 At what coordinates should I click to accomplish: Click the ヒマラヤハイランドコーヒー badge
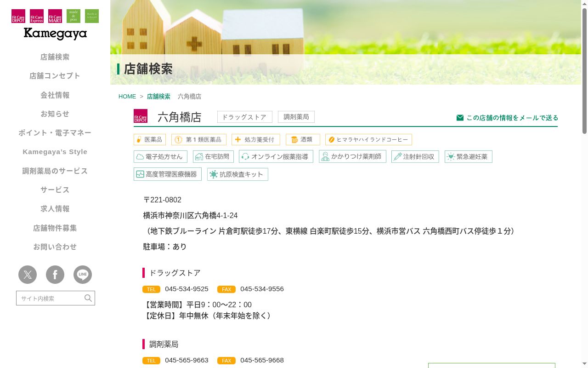click(x=368, y=140)
